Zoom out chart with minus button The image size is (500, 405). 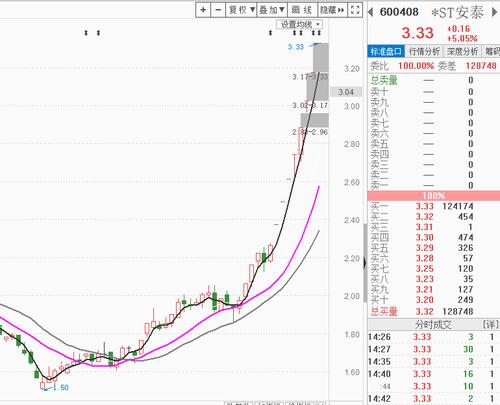[x=218, y=10]
